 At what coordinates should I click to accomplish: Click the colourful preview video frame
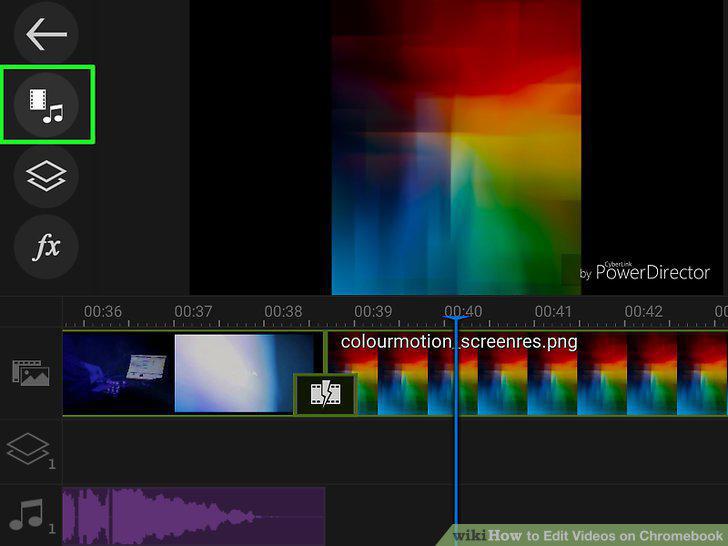click(456, 147)
